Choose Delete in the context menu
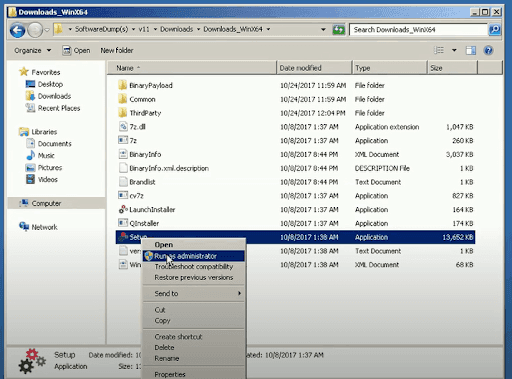This screenshot has height=379, width=512. (194, 347)
